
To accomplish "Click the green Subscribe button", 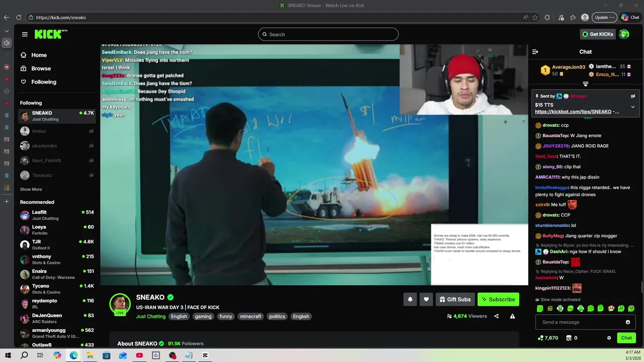I will coord(498,299).
